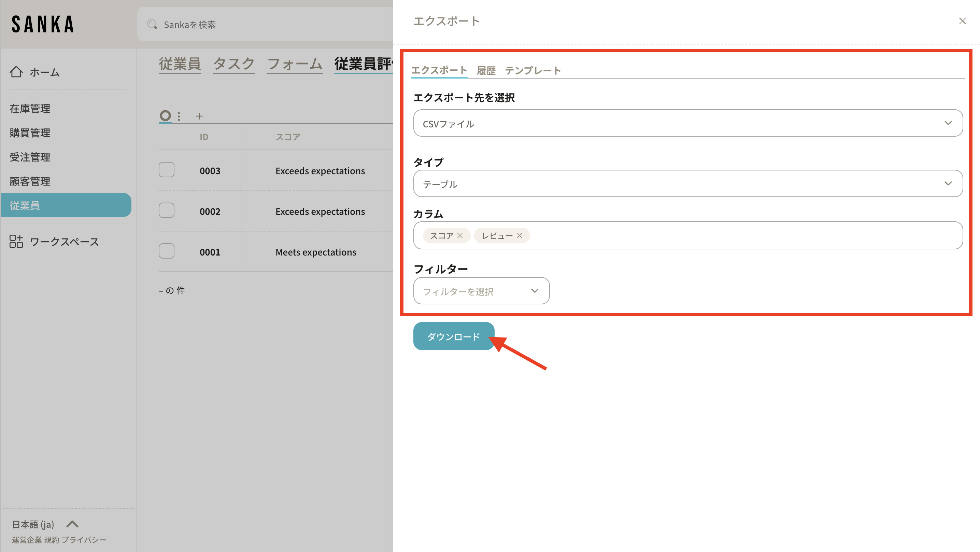The image size is (980, 552).
Task: Select the row 0001 checkbox
Action: coord(167,251)
